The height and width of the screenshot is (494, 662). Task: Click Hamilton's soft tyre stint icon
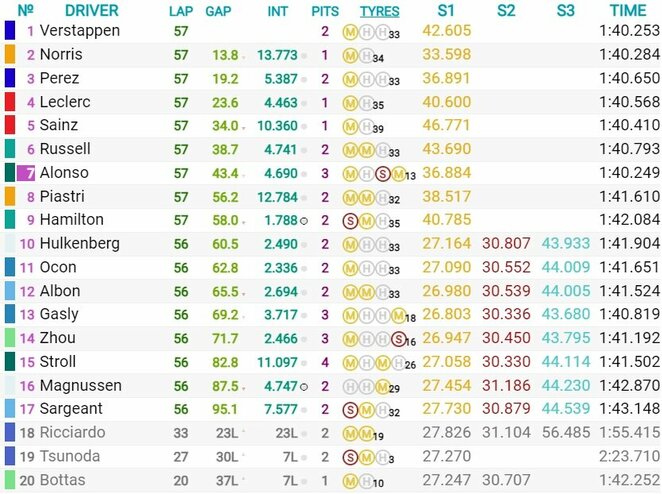(x=350, y=221)
